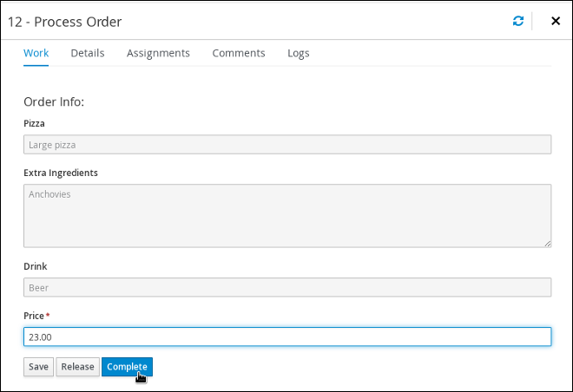Screen dimensions: 573x392
Task: Save the task form
Action: pyautogui.click(x=38, y=367)
